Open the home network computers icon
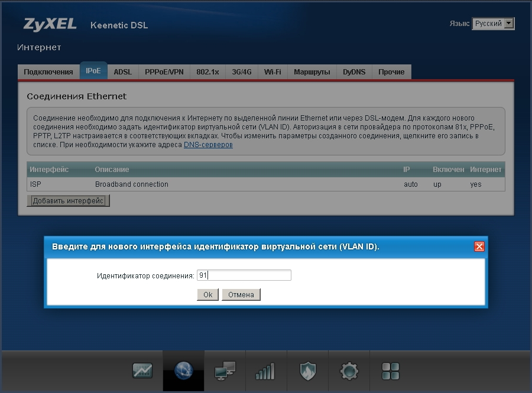 pyautogui.click(x=225, y=371)
